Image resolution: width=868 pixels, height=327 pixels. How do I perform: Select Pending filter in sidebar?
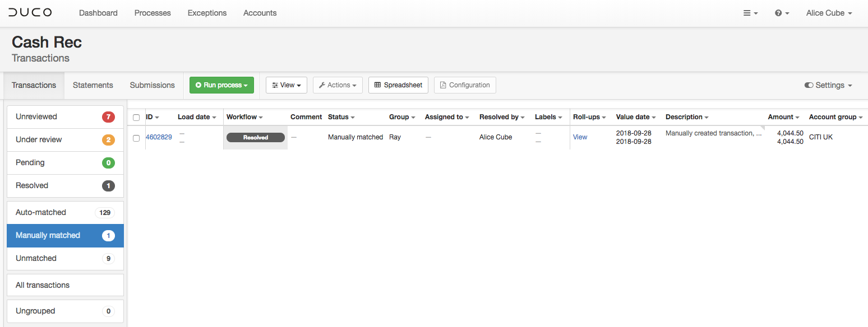[65, 163]
